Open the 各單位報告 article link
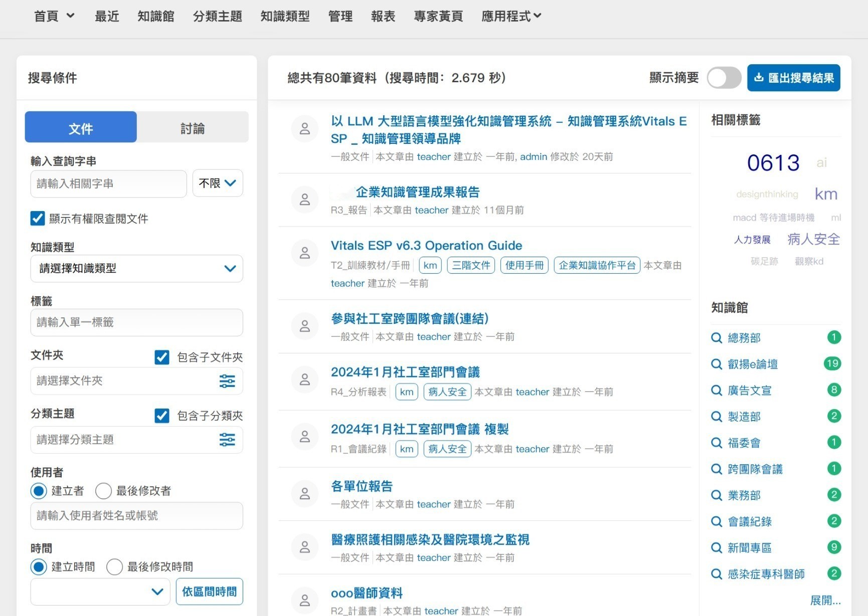The height and width of the screenshot is (616, 868). tap(362, 486)
